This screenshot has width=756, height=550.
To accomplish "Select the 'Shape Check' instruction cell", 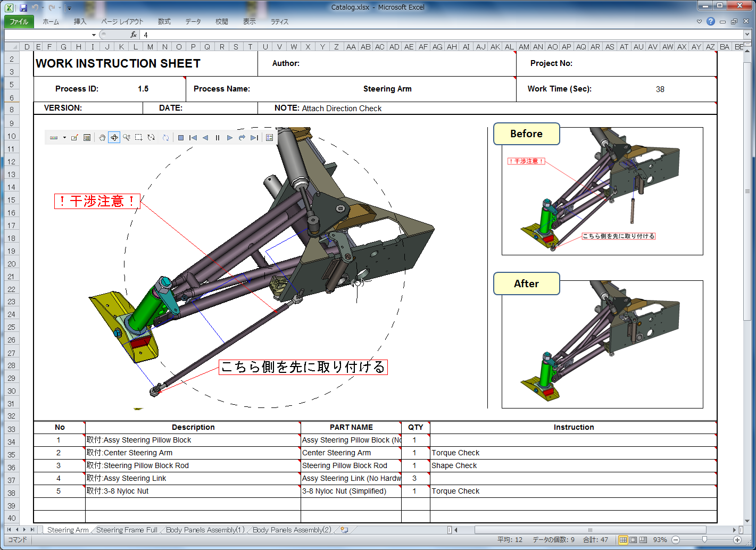I will (573, 465).
